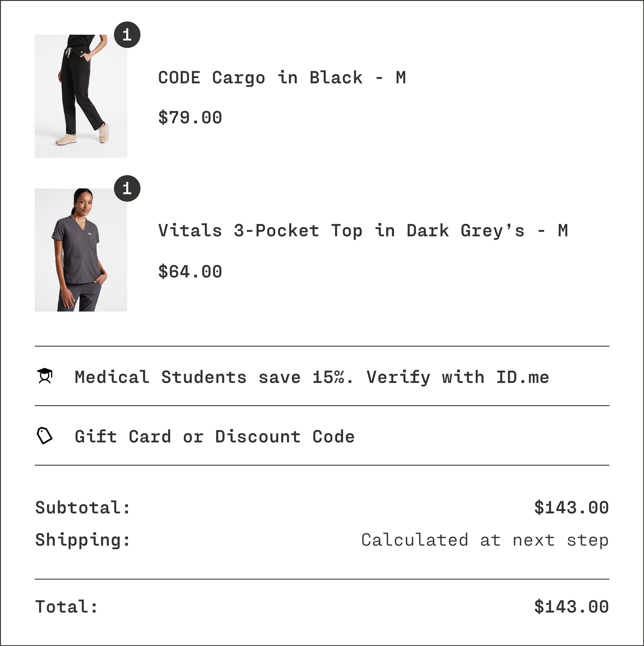The image size is (644, 646).
Task: Open the CODE Cargo product thumbnail
Action: 81,96
